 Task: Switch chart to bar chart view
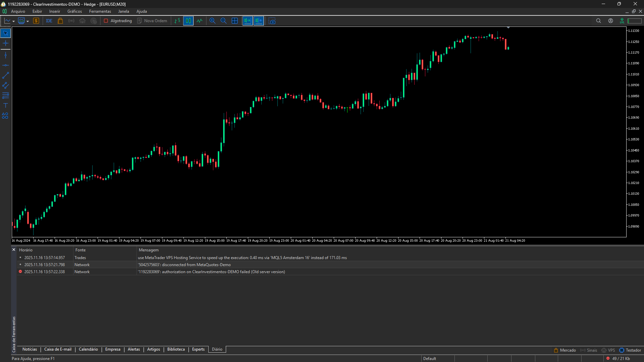[177, 21]
